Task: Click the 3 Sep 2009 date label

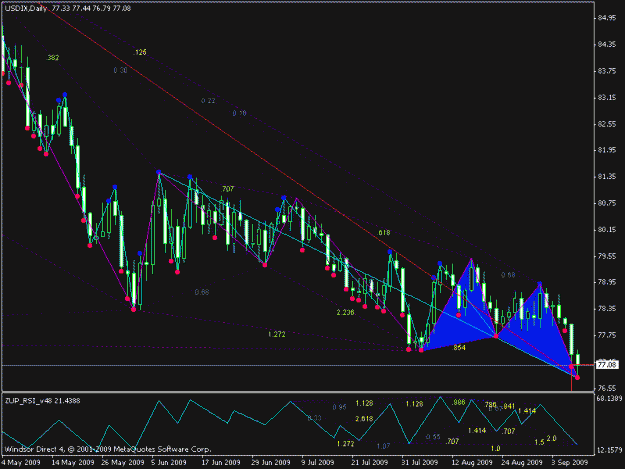Action: (x=570, y=462)
